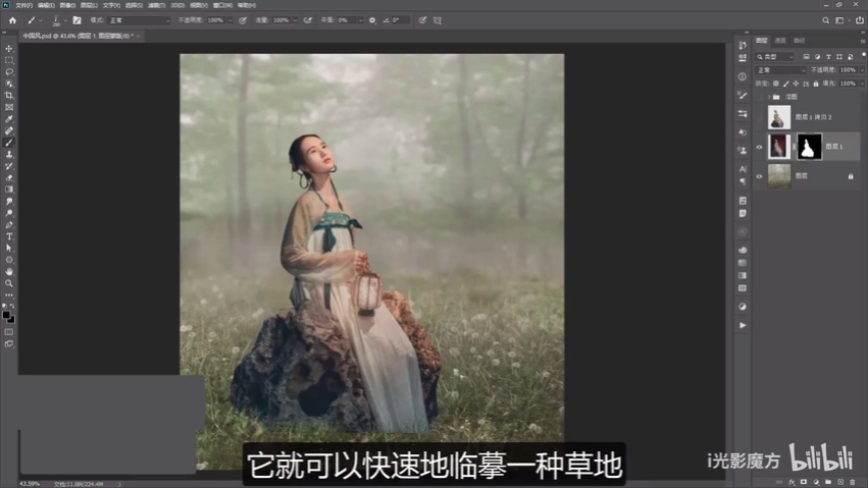Open the screen mode button

pos(9,343)
